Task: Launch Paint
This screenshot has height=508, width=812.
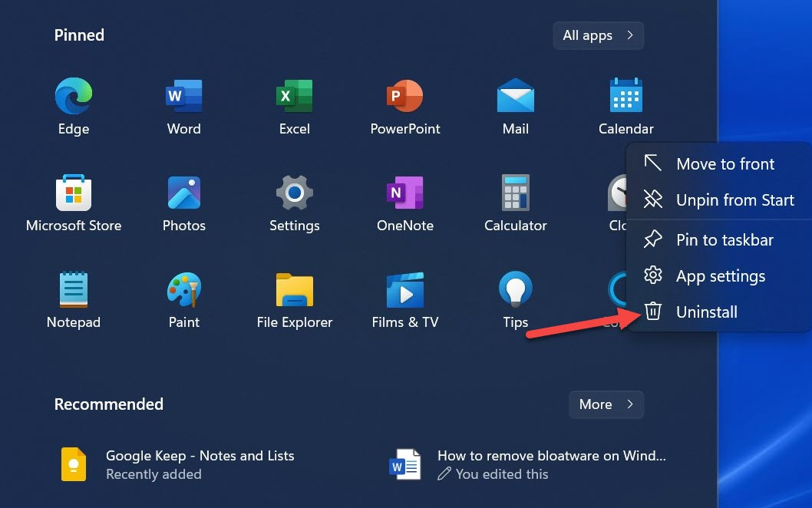Action: (183, 298)
